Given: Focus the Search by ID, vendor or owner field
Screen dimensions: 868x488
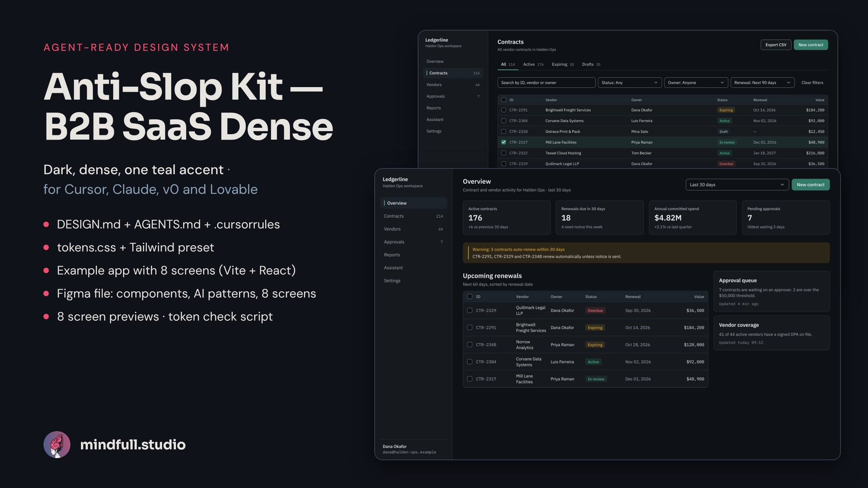Looking at the screenshot, I should pyautogui.click(x=546, y=83).
